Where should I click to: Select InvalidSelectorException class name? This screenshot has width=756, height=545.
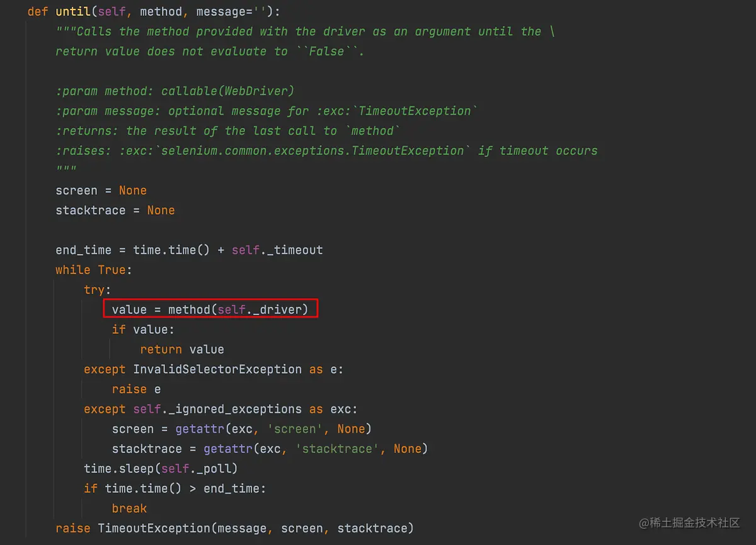(217, 369)
